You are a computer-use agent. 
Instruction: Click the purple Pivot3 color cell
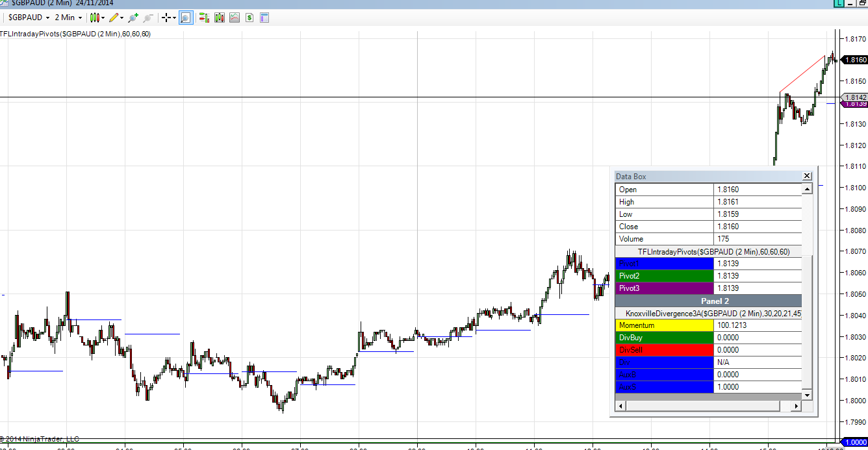coord(664,288)
